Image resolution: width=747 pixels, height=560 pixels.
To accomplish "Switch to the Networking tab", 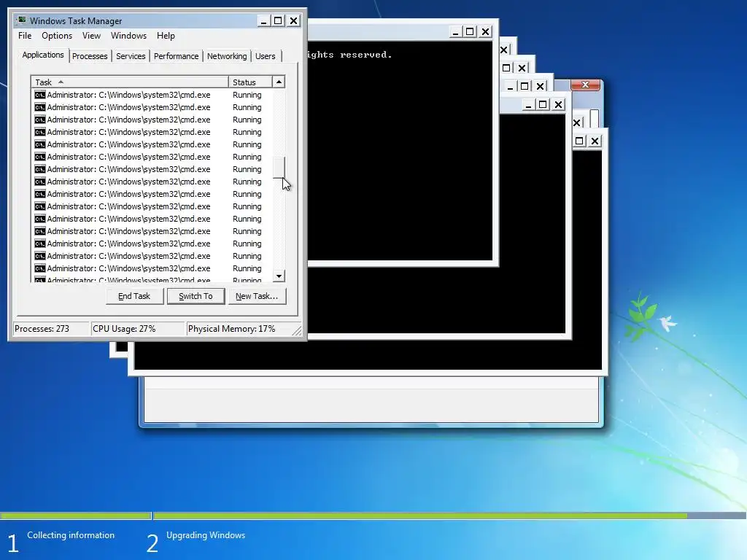I will coord(227,56).
